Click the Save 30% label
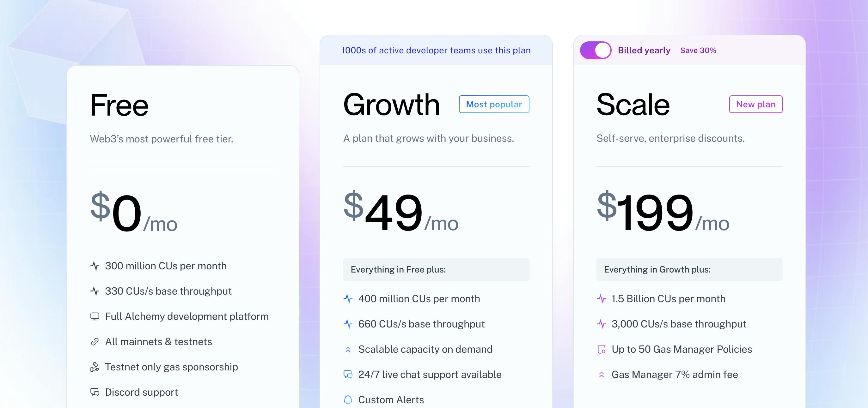The width and height of the screenshot is (868, 408). pyautogui.click(x=698, y=51)
